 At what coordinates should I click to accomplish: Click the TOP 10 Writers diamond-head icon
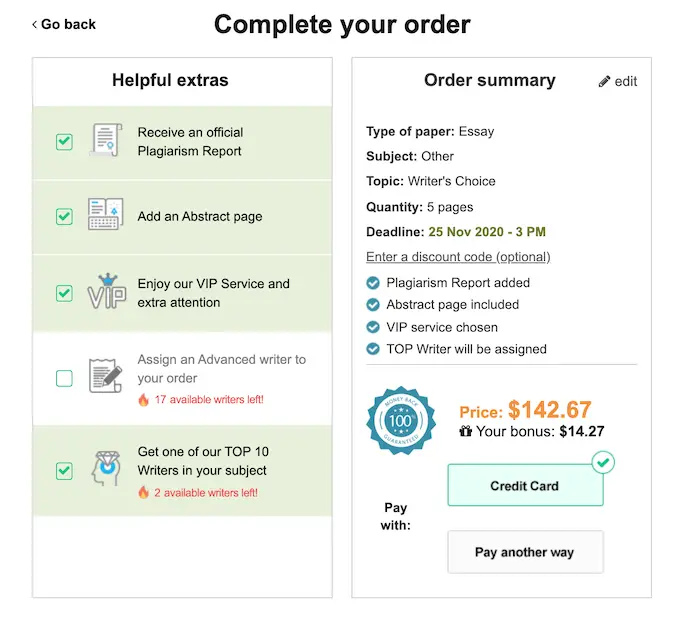tap(105, 469)
